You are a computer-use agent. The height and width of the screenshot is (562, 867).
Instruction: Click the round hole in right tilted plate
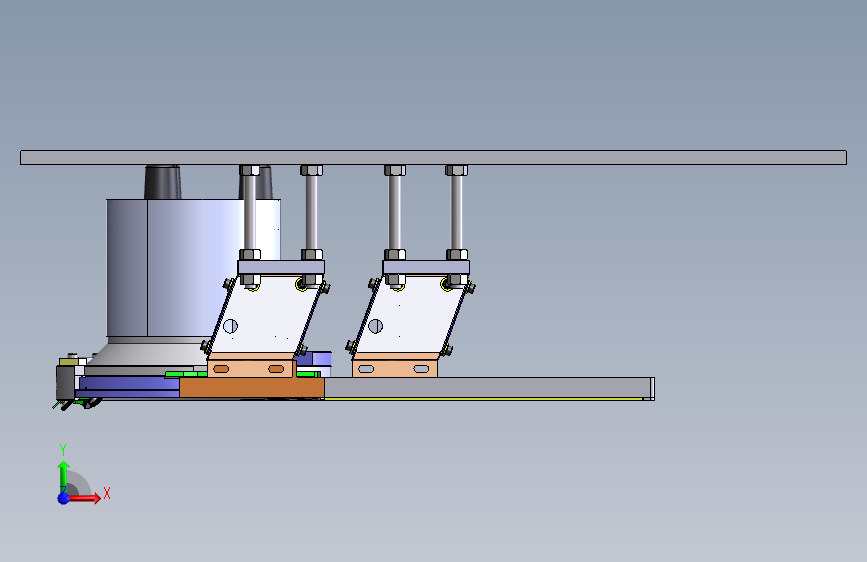pyautogui.click(x=375, y=326)
